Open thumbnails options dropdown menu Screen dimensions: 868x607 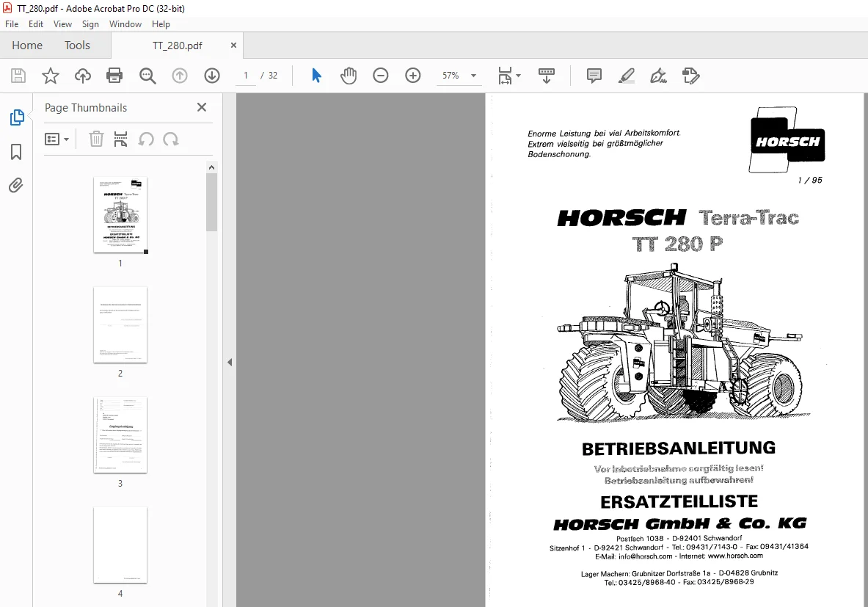pyautogui.click(x=56, y=139)
